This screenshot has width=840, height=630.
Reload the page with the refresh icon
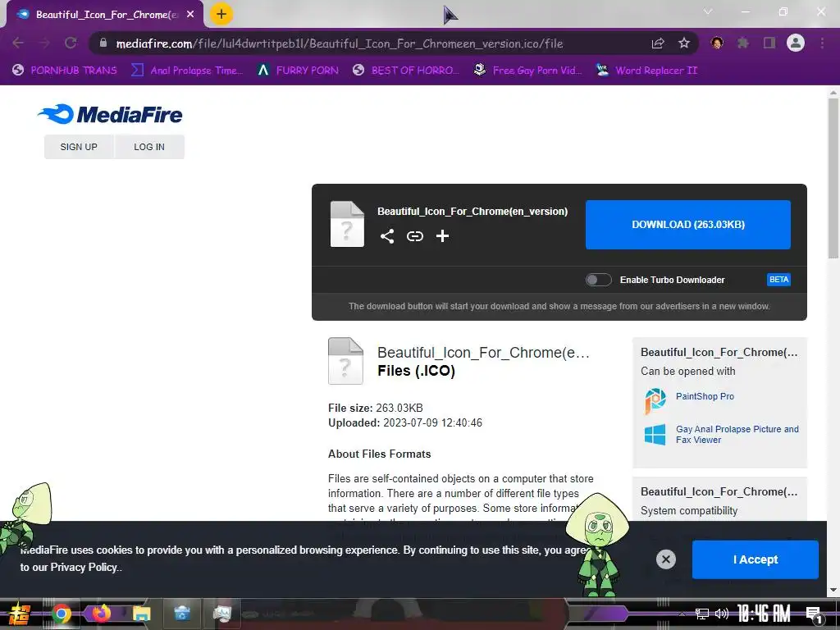click(71, 43)
